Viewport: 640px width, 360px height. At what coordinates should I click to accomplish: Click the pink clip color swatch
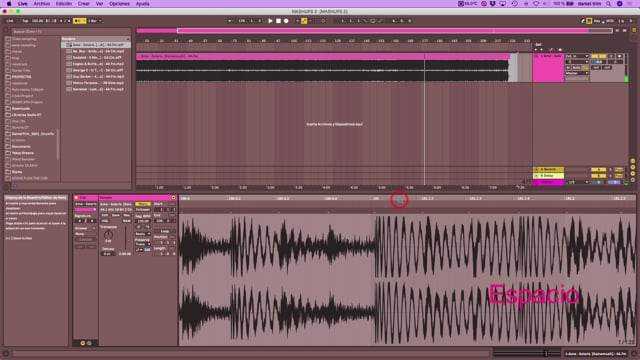pyautogui.click(x=85, y=209)
